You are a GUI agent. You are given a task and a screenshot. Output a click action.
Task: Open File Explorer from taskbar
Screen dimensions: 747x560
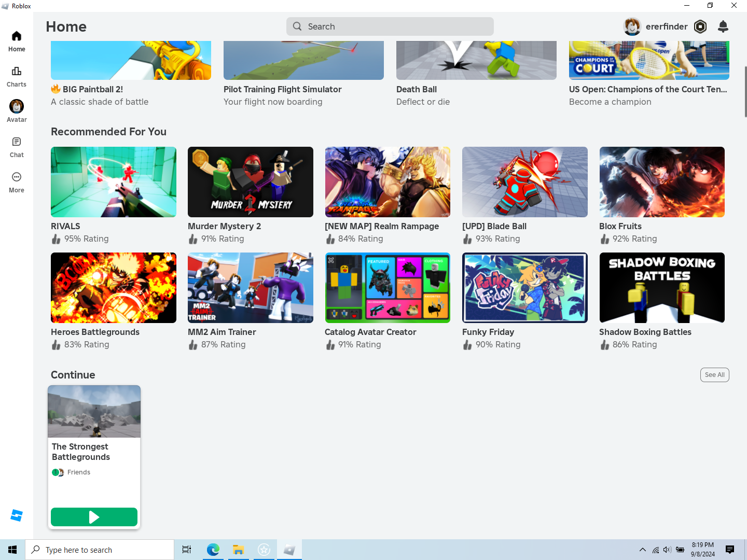coord(238,550)
